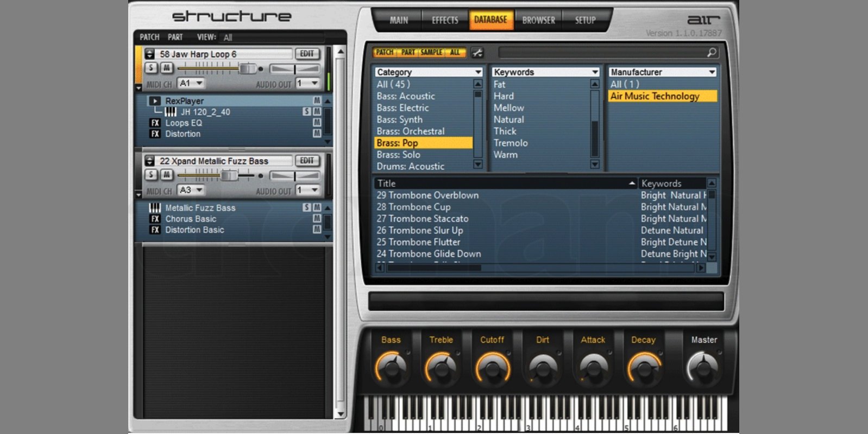Viewport: 868px width, 434px height.
Task: Filter database by PATCH
Action: (x=385, y=53)
